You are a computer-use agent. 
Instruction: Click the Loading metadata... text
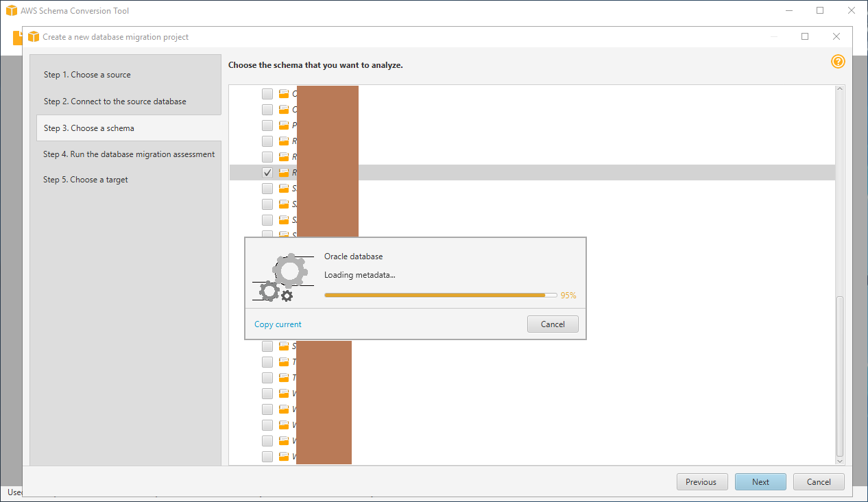pos(360,275)
